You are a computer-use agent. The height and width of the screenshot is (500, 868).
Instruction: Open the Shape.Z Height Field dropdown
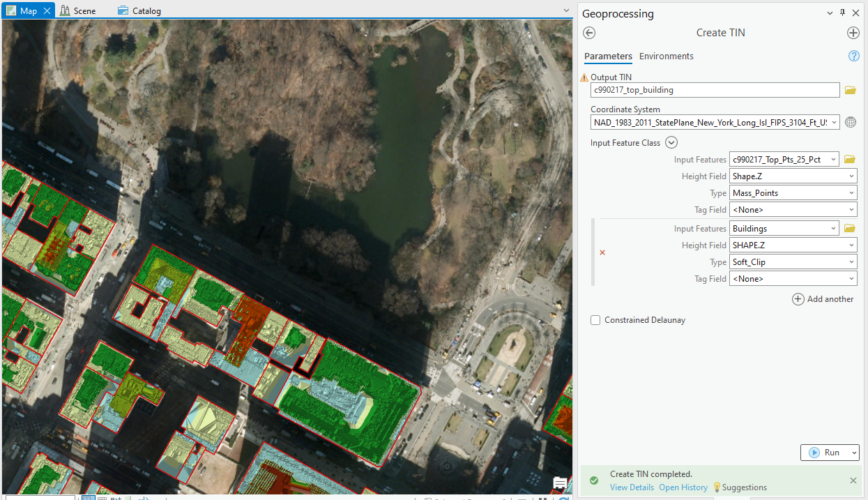793,176
